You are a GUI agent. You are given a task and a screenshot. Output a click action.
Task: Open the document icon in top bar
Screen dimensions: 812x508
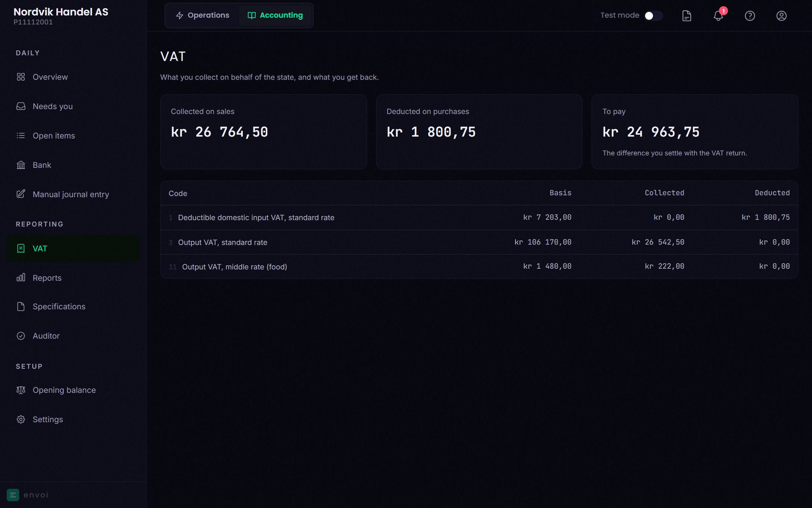point(687,16)
